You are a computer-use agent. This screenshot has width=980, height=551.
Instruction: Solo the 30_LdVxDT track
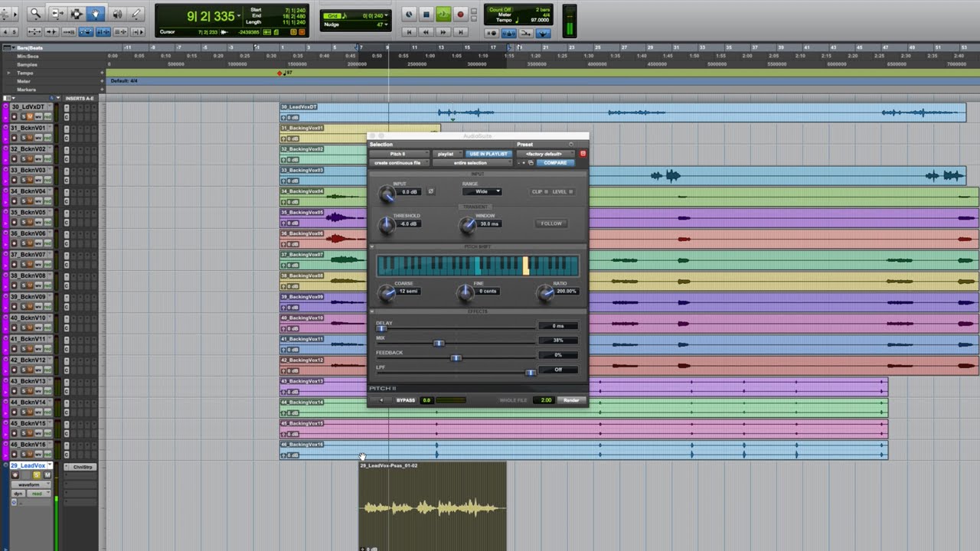24,116
